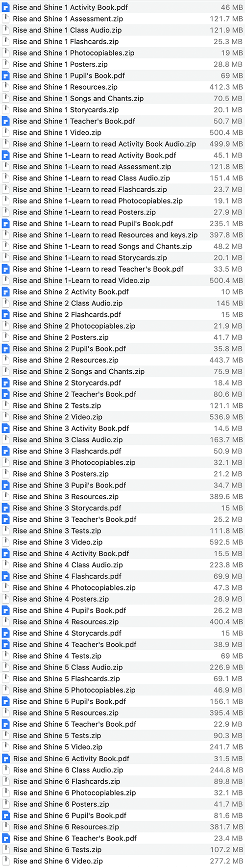Click the PDF icon of Rise and Shine 3 Activity Book.pdf
The width and height of the screenshot is (245, 868).
[x=6, y=428]
